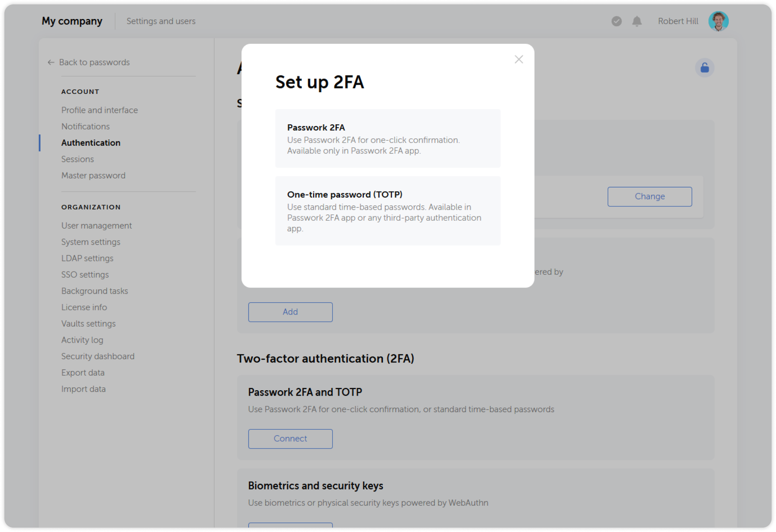Open the Activity log
Image resolution: width=776 pixels, height=532 pixels.
[82, 340]
